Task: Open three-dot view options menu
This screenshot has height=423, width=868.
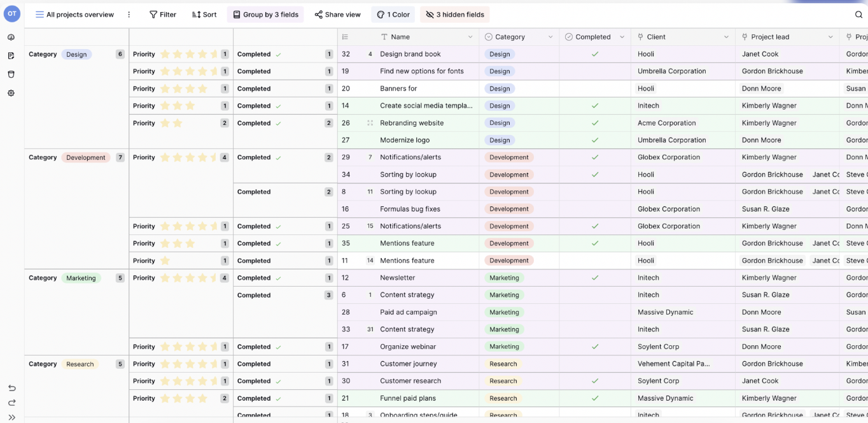Action: coord(129,15)
